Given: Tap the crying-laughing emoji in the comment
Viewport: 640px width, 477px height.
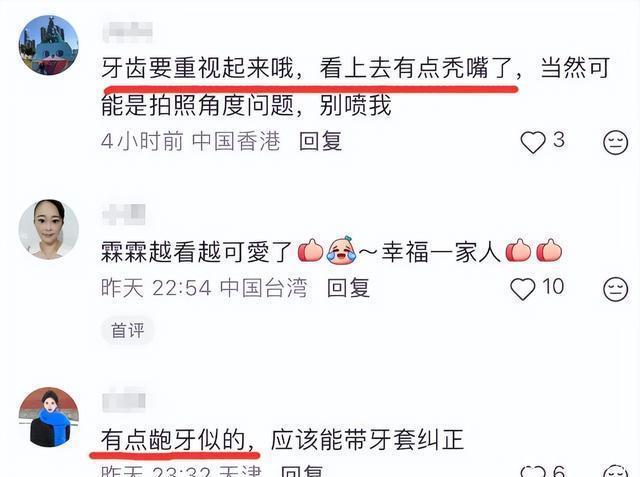Looking at the screenshot, I should (341, 250).
